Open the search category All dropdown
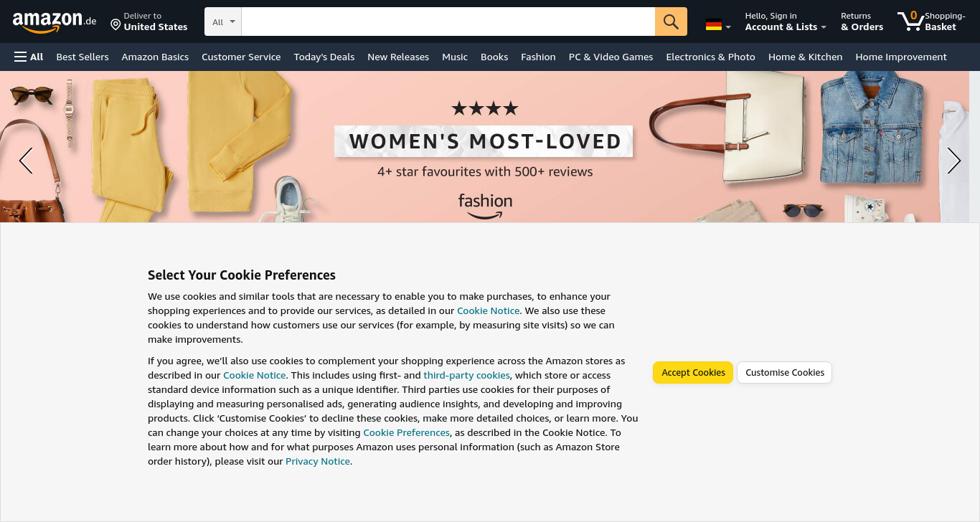The image size is (980, 522). coord(223,22)
